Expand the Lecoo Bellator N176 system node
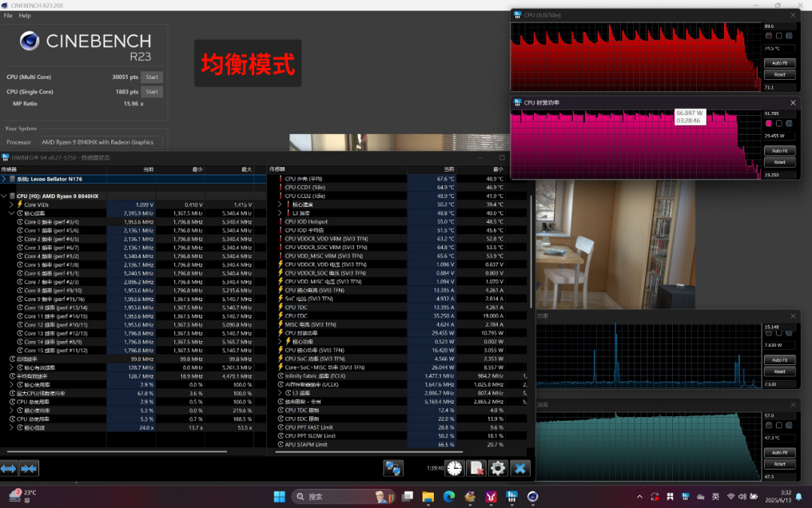 point(5,179)
